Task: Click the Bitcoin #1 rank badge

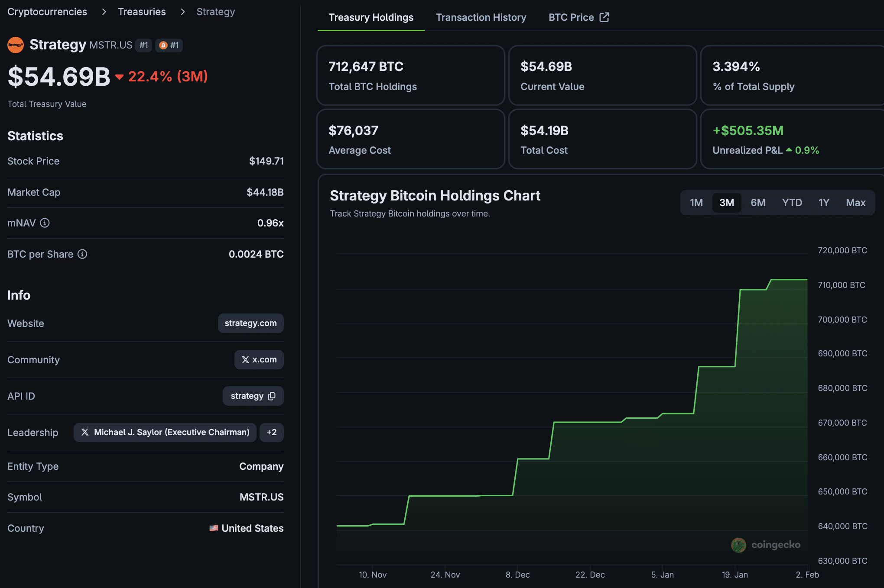Action: point(169,45)
